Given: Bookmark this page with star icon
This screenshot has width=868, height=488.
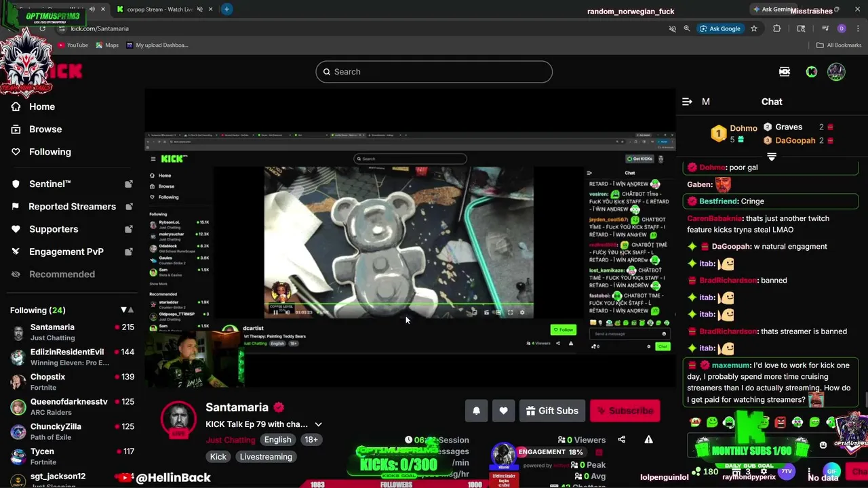Looking at the screenshot, I should [x=754, y=28].
